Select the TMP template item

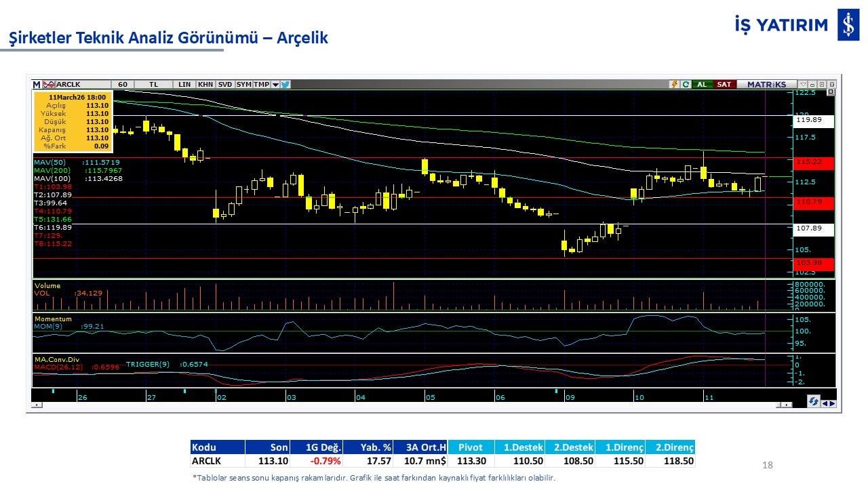click(x=261, y=85)
